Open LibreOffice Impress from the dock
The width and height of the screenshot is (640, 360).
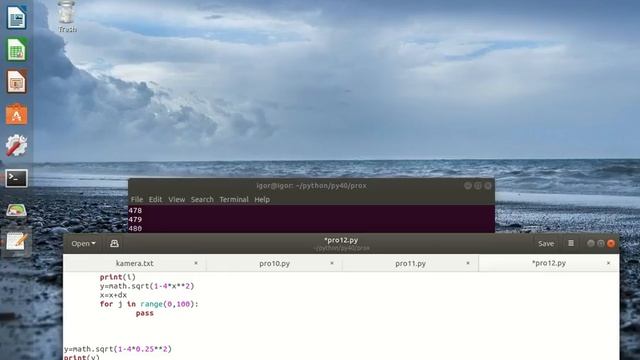click(x=16, y=82)
